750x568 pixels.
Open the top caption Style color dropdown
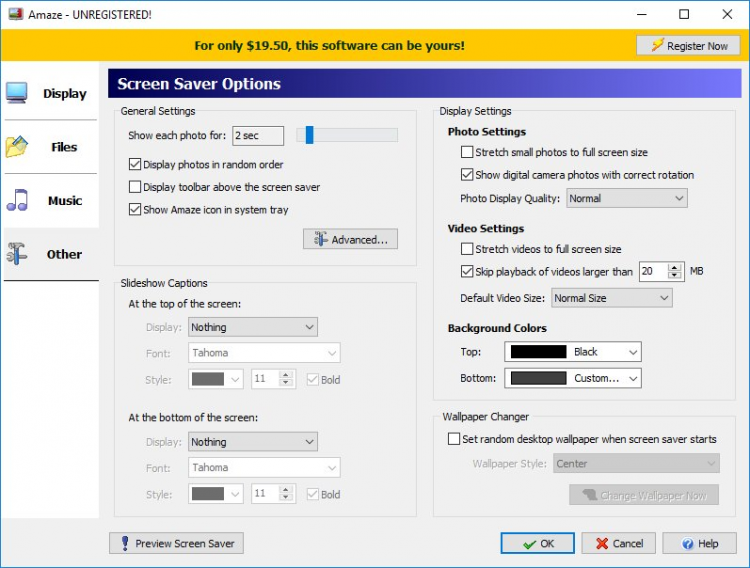point(216,379)
